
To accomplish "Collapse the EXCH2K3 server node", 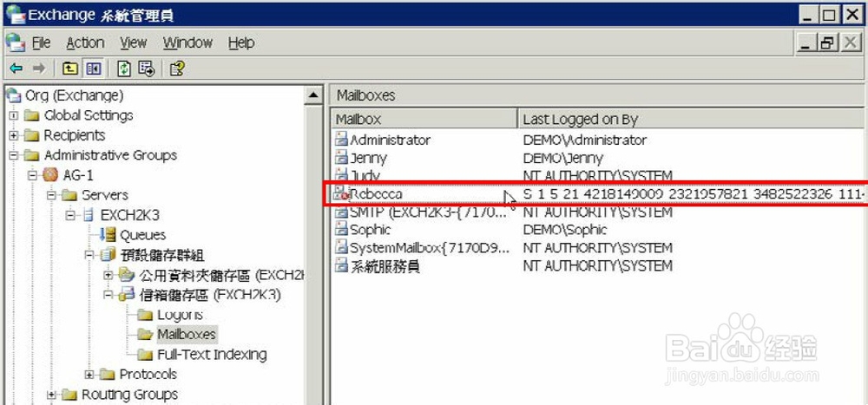I will [70, 215].
